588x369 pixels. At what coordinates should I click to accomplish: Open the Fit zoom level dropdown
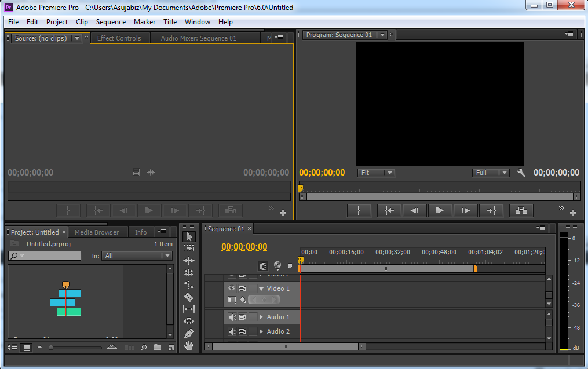[x=376, y=173]
